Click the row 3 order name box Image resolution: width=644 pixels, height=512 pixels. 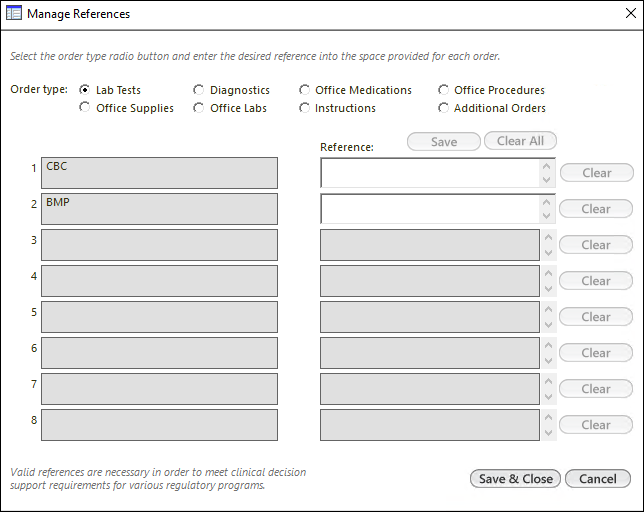tap(159, 245)
